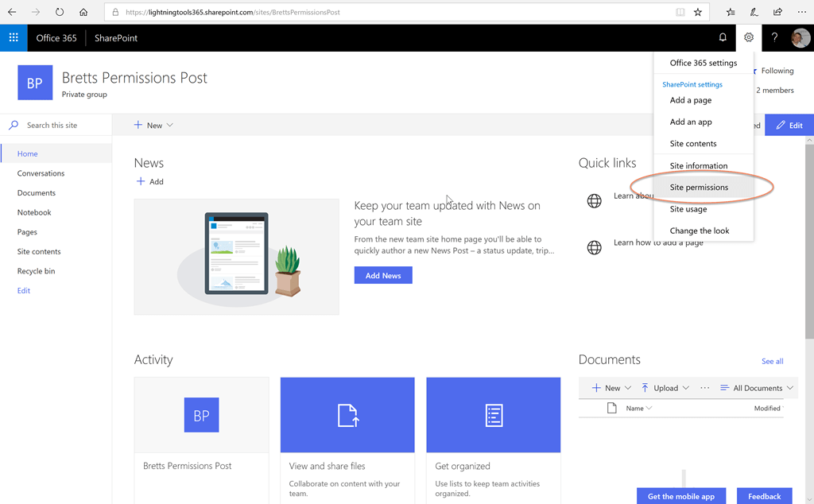The height and width of the screenshot is (504, 814).
Task: Click the See all documents link
Action: [x=772, y=361]
